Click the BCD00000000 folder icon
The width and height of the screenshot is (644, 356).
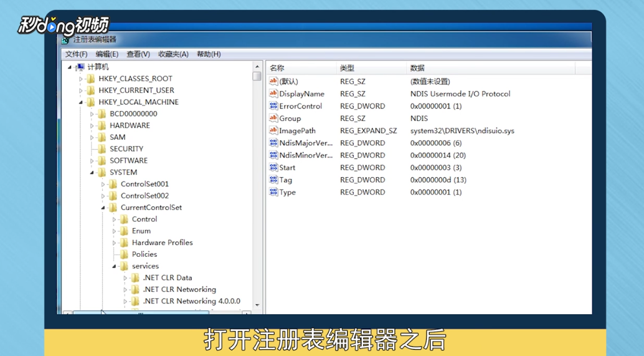[x=102, y=114]
